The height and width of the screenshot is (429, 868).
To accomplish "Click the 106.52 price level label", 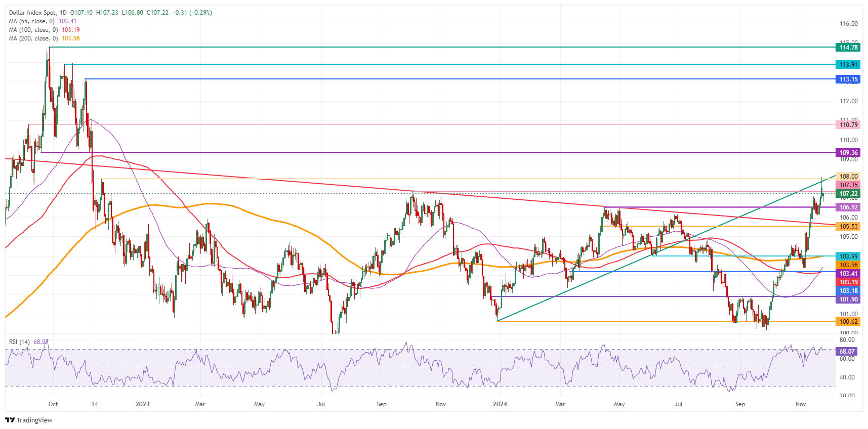I will (x=848, y=207).
